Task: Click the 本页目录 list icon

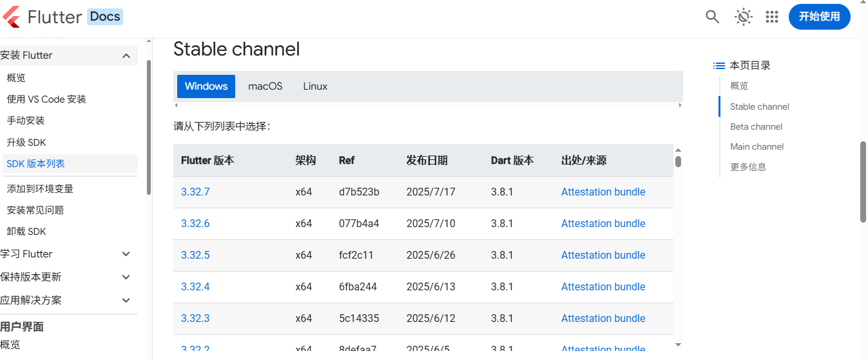Action: point(719,66)
